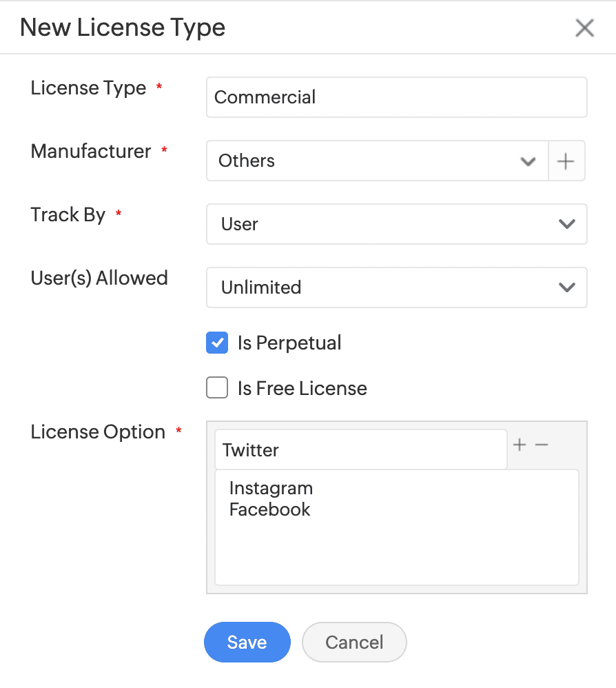616x688 pixels.
Task: Enable the Is Free License checkbox
Action: point(217,388)
